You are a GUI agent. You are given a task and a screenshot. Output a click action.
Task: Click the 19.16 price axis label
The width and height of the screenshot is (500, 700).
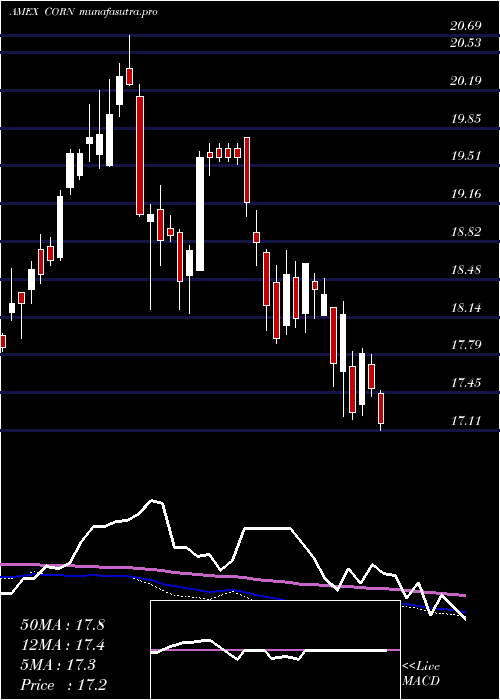[x=466, y=194]
